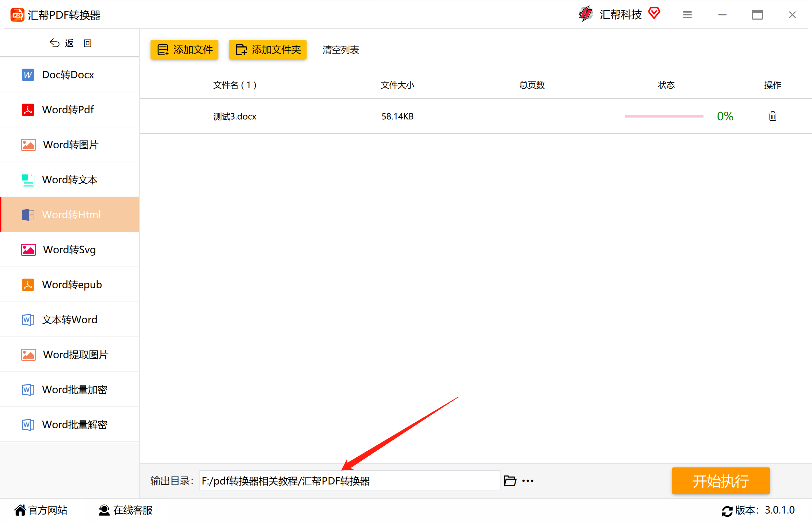Click the 添加文件 button
812x522 pixels.
click(x=184, y=50)
